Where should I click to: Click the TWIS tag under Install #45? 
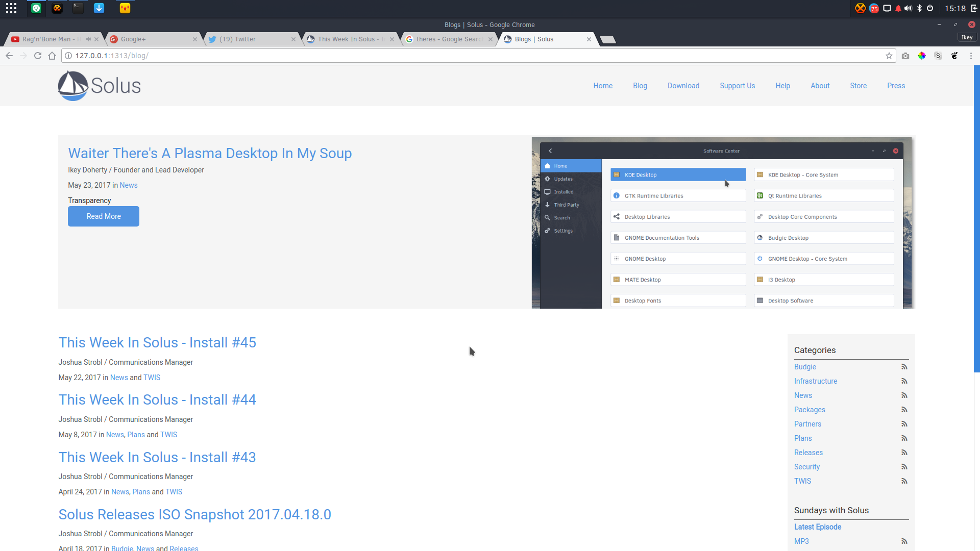152,378
